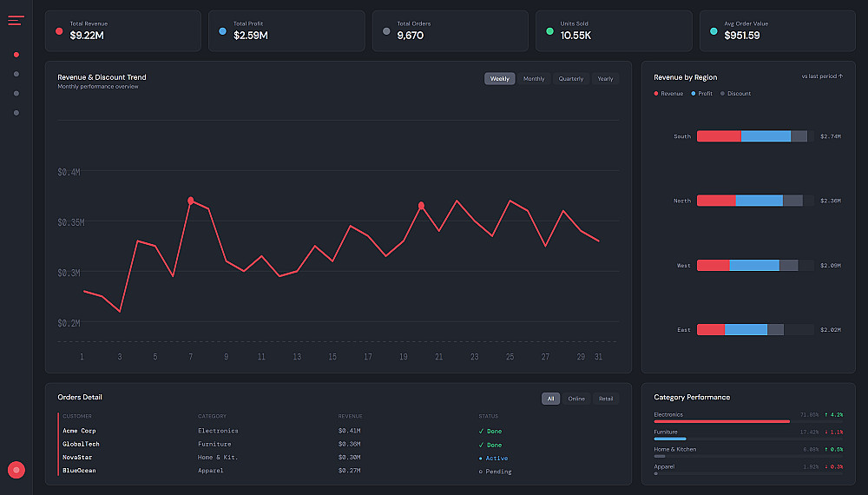Image resolution: width=868 pixels, height=495 pixels.
Task: Click the blue Total Profit indicator dot
Action: click(222, 31)
